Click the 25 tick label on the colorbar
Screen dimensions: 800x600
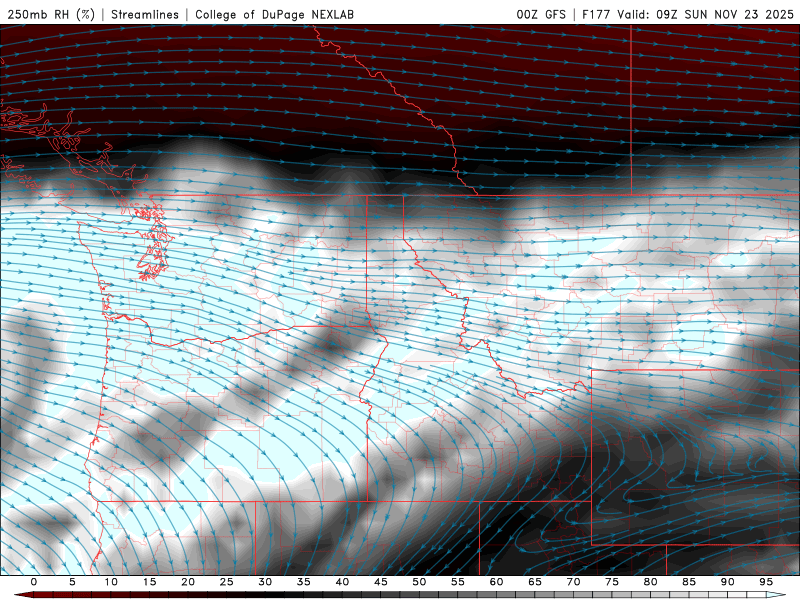click(x=227, y=582)
